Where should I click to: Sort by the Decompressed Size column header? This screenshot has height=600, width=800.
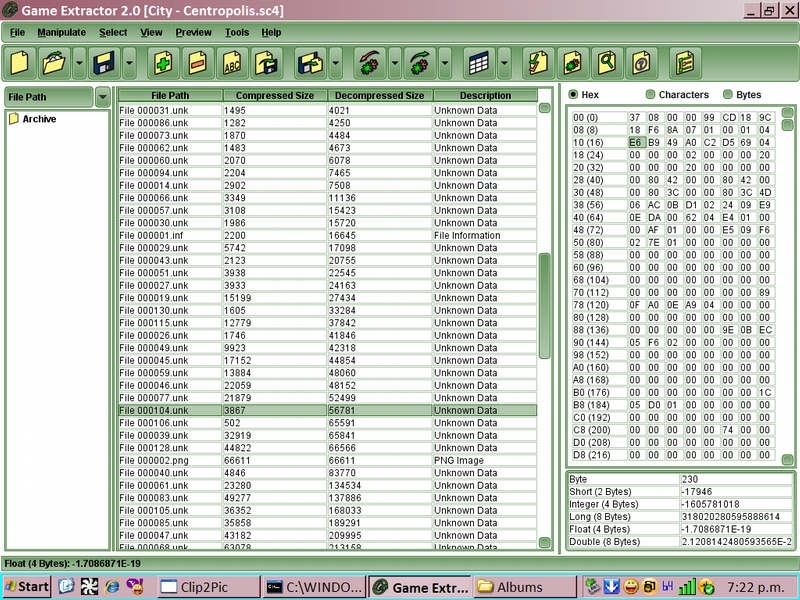coord(380,95)
